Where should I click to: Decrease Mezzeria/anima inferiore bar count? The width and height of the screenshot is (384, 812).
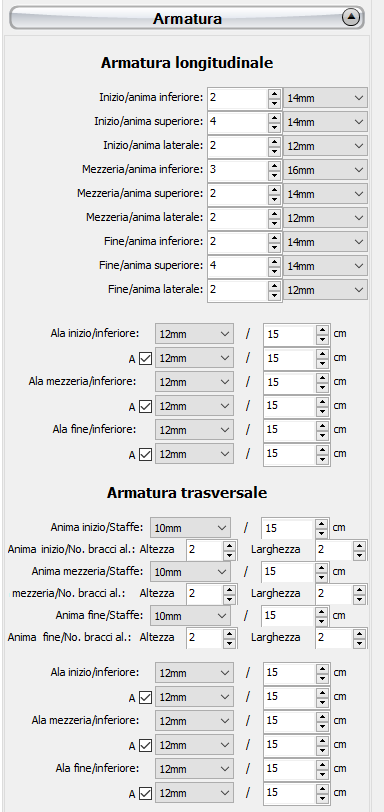pos(274,175)
